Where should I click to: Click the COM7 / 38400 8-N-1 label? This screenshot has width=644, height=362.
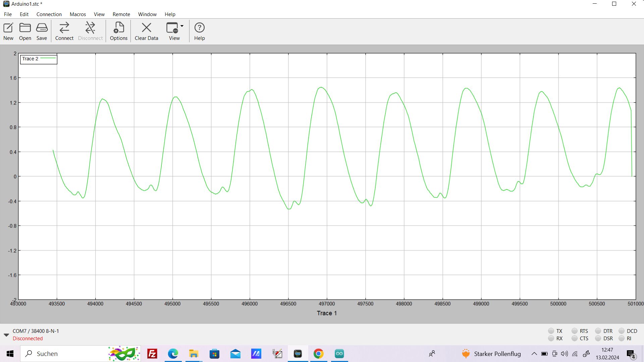tap(36, 331)
